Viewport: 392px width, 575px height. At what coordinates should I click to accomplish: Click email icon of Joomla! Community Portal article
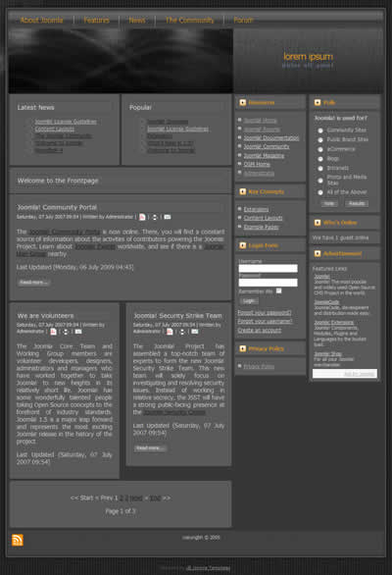click(x=168, y=217)
